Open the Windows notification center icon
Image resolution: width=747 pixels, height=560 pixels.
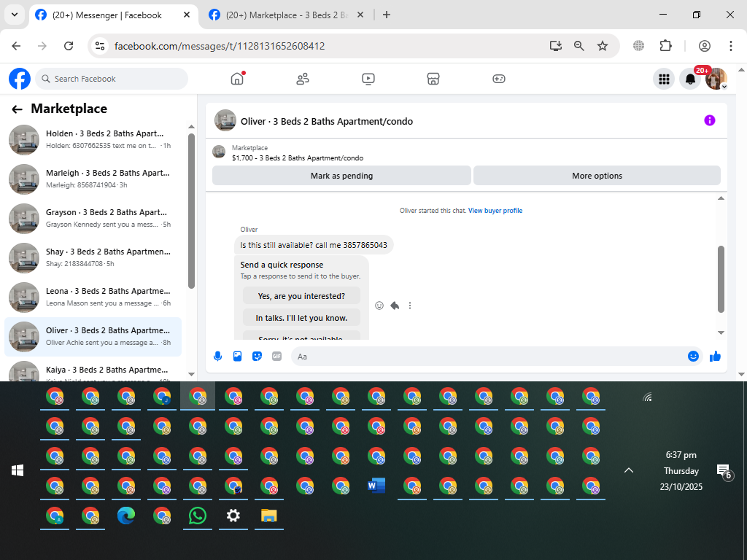pyautogui.click(x=724, y=470)
